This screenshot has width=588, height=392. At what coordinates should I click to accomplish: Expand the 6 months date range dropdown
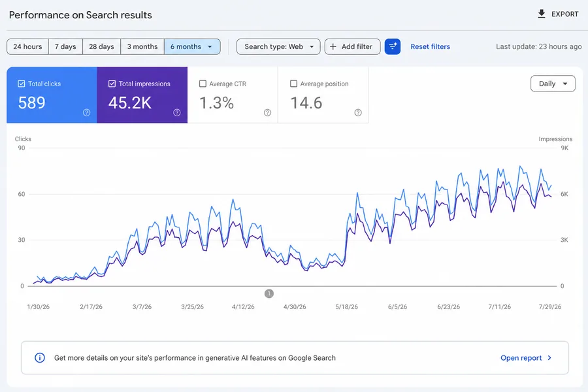point(192,46)
